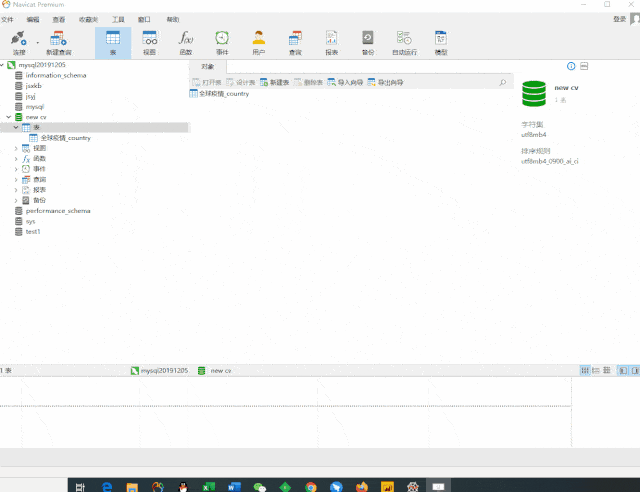Click the 设计表 button
This screenshot has height=492, width=640.
[241, 82]
